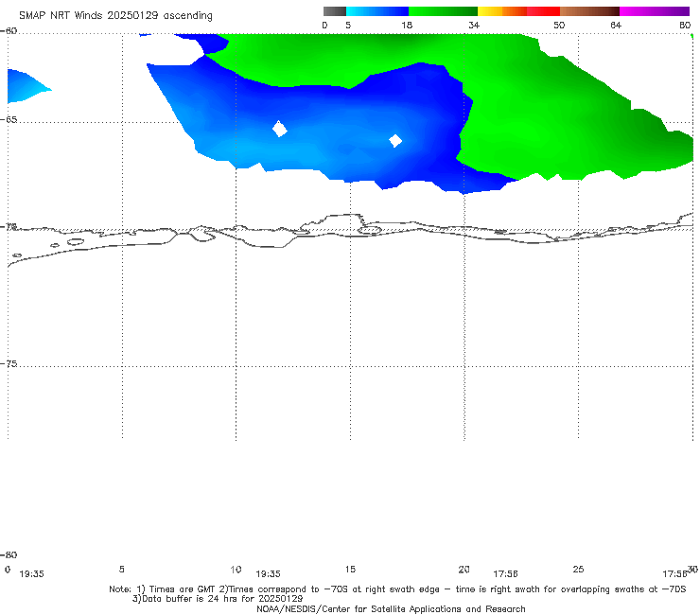Click the latitude label -65
The height and width of the screenshot is (615, 700).
pyautogui.click(x=9, y=120)
